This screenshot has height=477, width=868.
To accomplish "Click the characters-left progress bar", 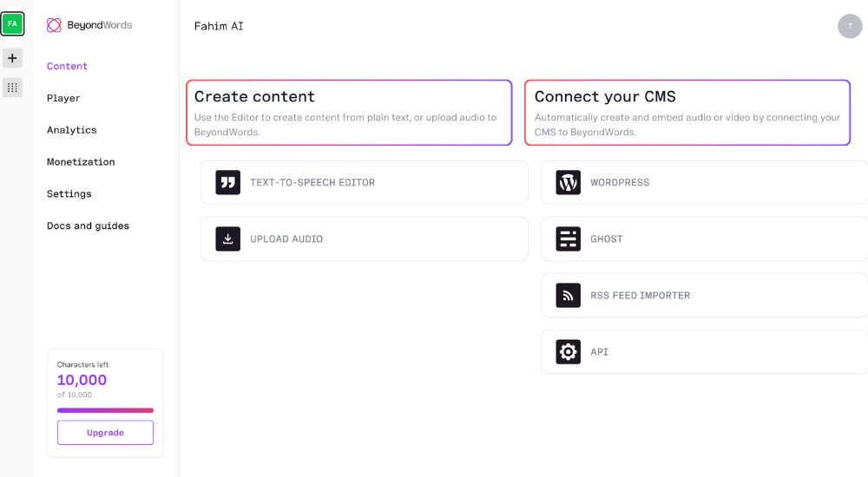I will pos(105,410).
